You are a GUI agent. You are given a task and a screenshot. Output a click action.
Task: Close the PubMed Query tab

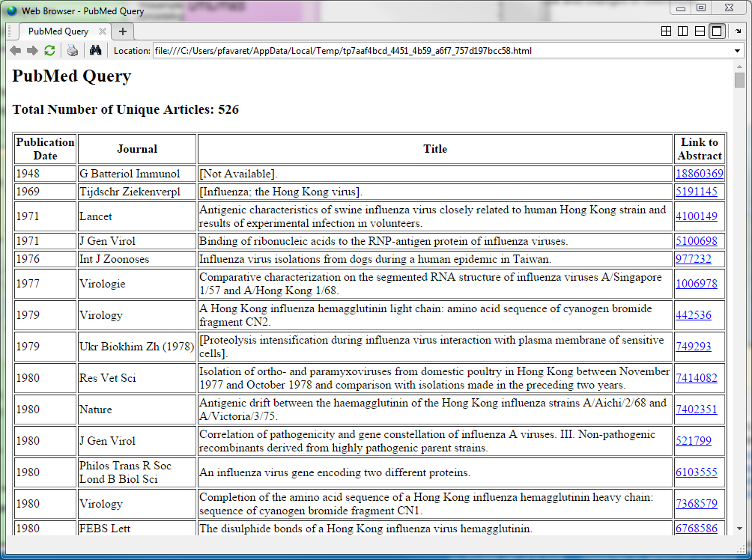click(x=102, y=31)
